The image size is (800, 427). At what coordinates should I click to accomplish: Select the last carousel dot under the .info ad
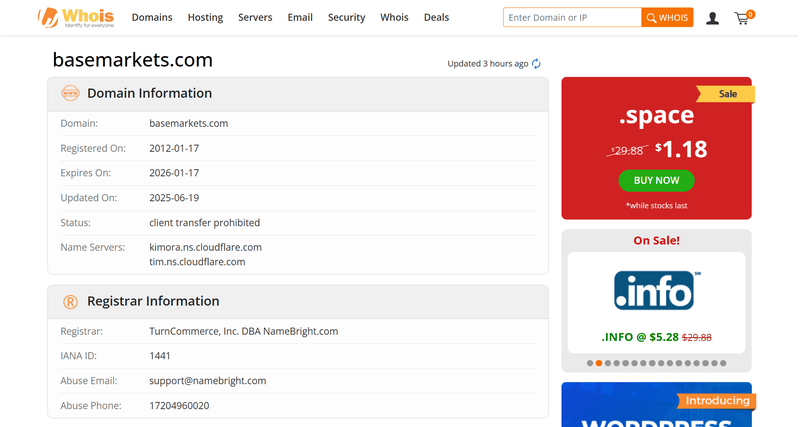click(x=723, y=363)
